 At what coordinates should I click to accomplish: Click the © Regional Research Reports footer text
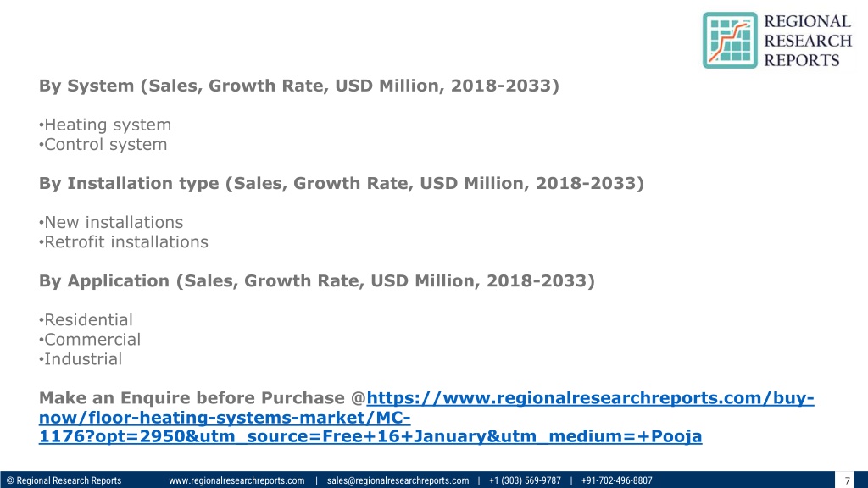pyautogui.click(x=64, y=480)
